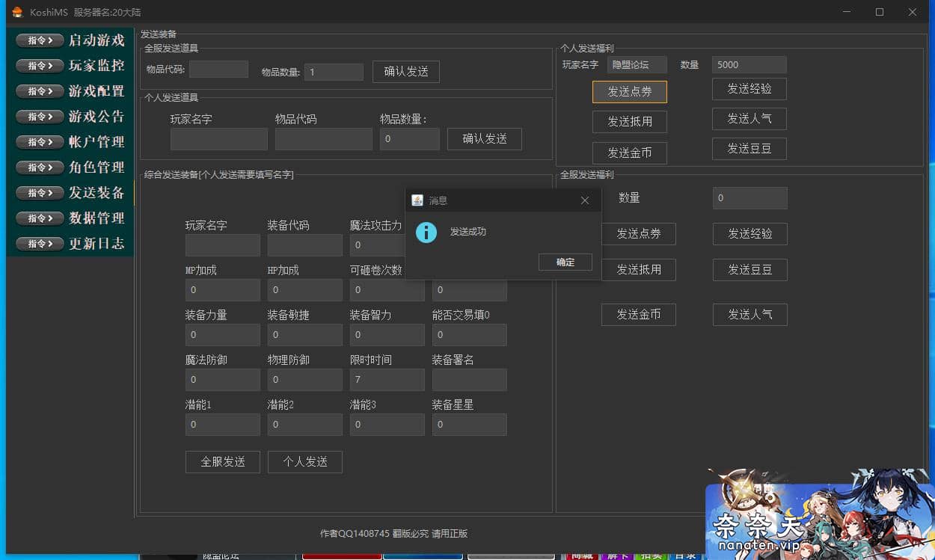The image size is (935, 560).
Task: Focus 玩家名字 field in 综合发送装备
Action: coord(223,245)
